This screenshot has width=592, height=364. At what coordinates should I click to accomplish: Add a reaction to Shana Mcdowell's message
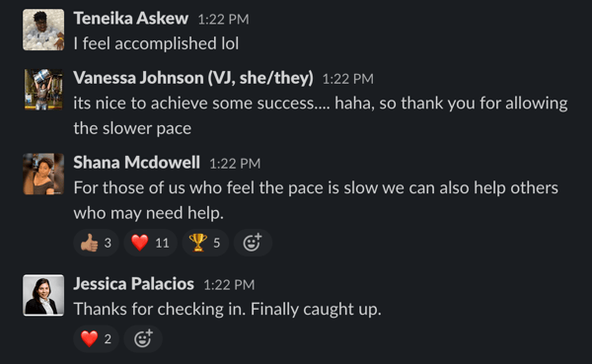click(253, 243)
